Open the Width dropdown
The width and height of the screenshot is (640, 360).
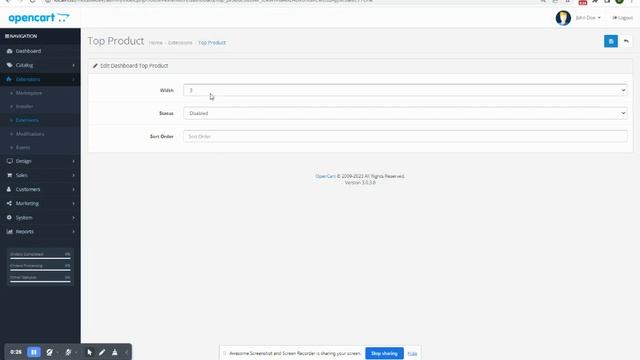tap(405, 90)
